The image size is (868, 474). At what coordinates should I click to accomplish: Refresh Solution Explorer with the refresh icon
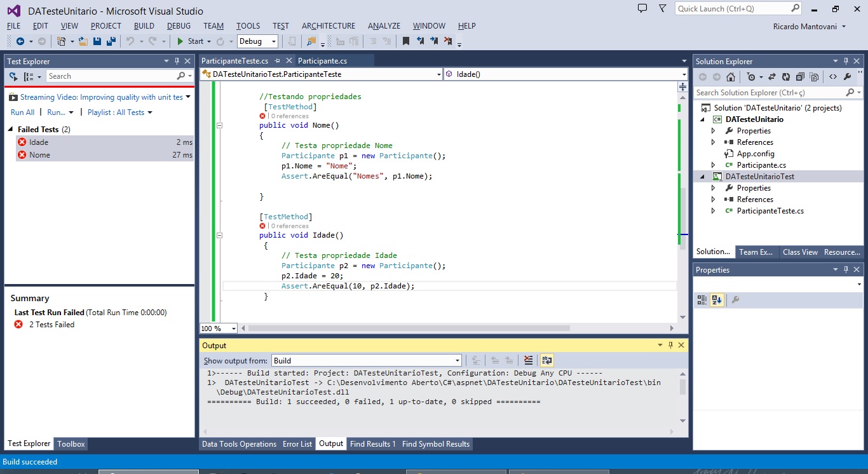click(x=785, y=77)
